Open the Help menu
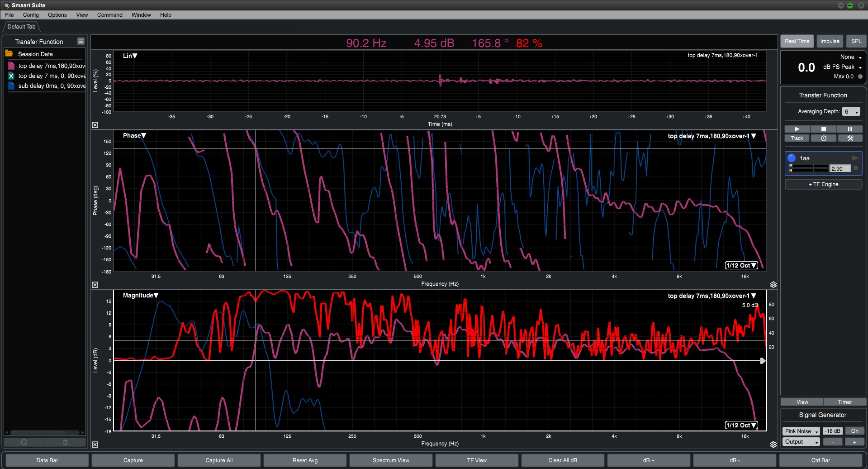Image resolution: width=868 pixels, height=469 pixels. tap(166, 15)
